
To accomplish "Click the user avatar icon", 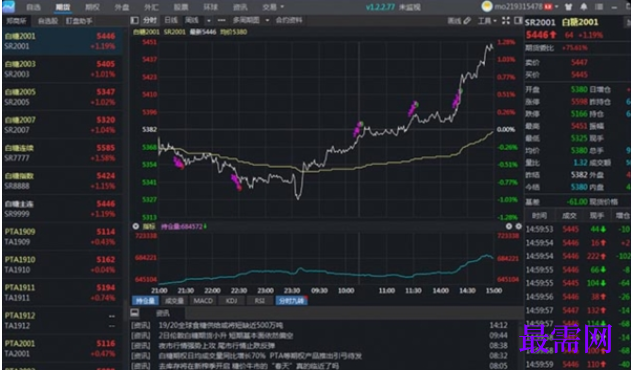I will [x=487, y=6].
